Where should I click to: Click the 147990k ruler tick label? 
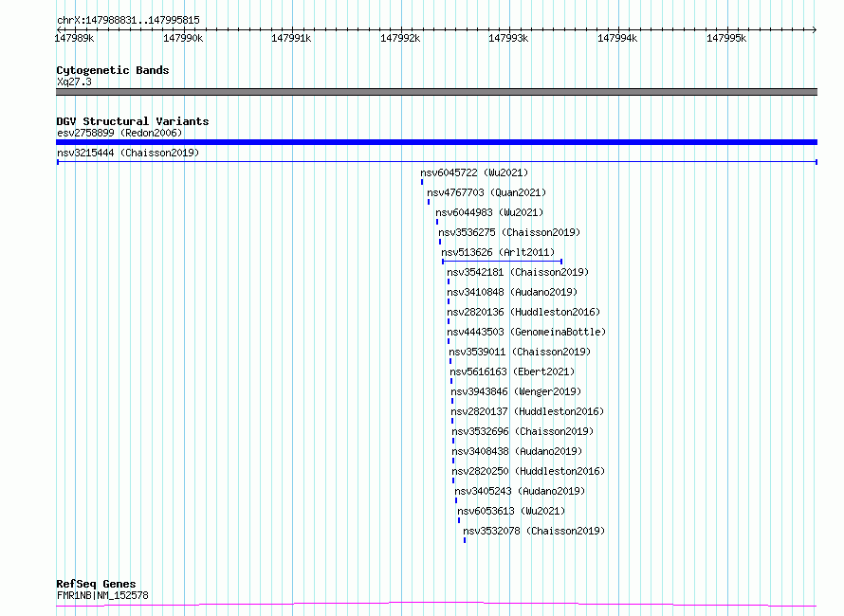coord(183,38)
